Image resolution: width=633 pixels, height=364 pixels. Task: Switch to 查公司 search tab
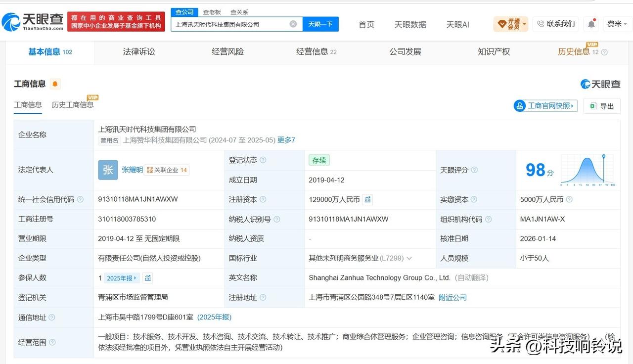[185, 12]
